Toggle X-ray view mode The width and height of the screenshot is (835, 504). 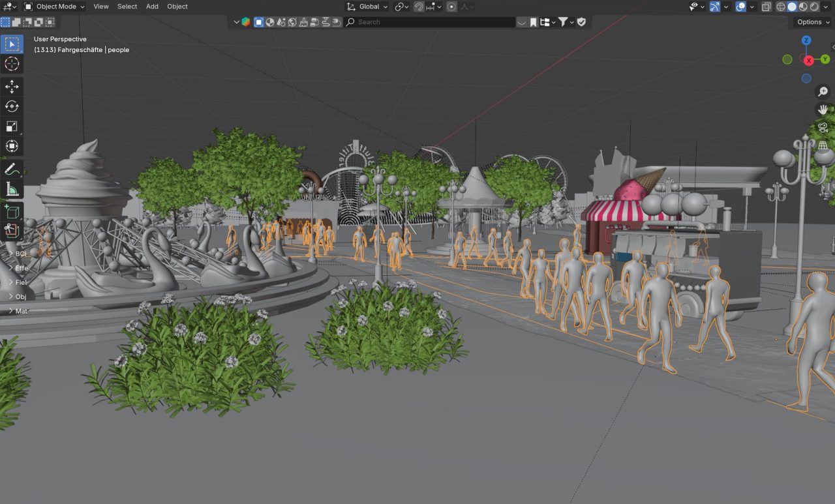tap(767, 7)
